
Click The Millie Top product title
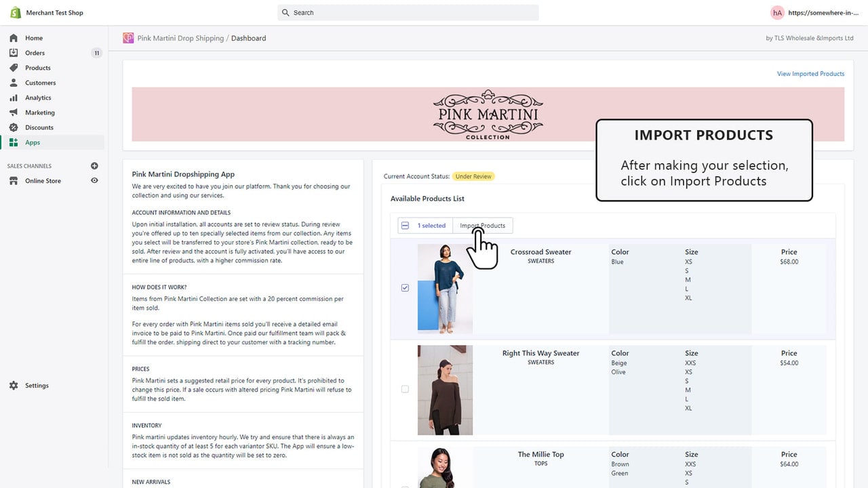click(x=540, y=455)
